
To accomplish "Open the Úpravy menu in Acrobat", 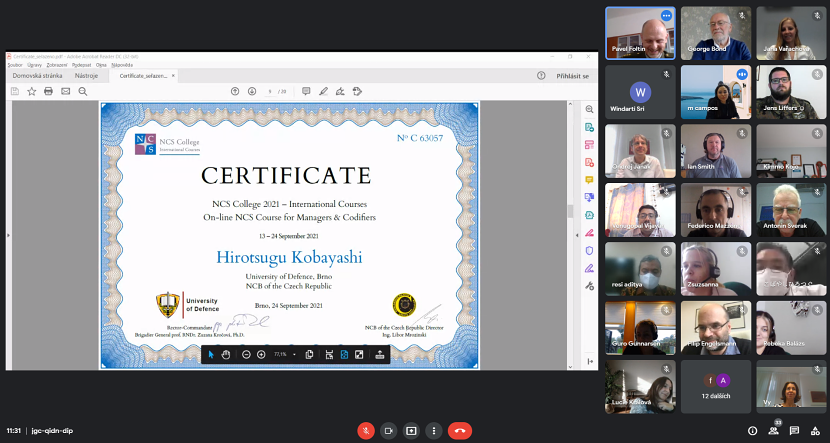I will [x=35, y=65].
